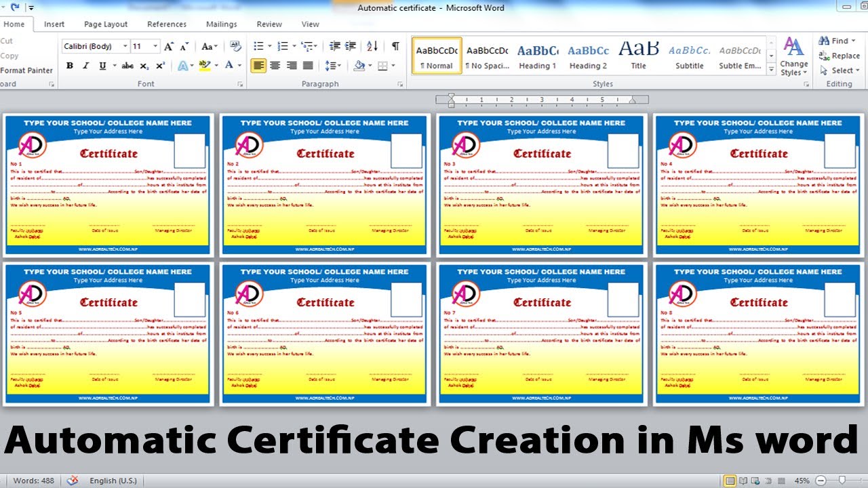The height and width of the screenshot is (488, 868).
Task: Click the zoom out minus button
Action: pyautogui.click(x=820, y=481)
